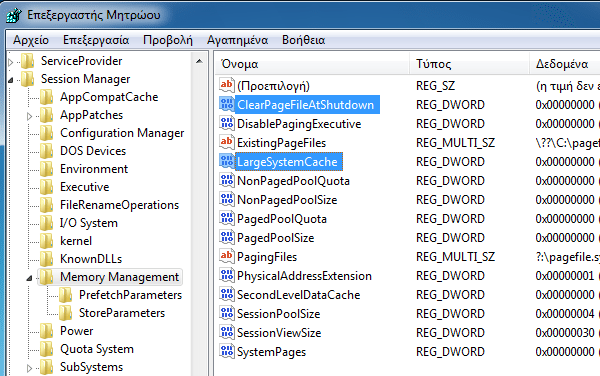The width and height of the screenshot is (600, 376).
Task: Click the PrefetchParameters folder icon
Action: pos(66,295)
